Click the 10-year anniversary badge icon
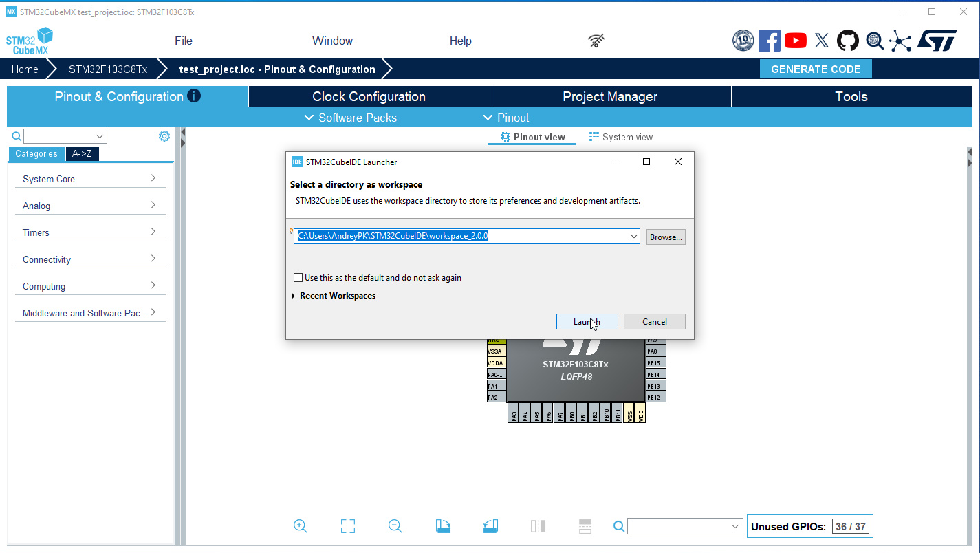The width and height of the screenshot is (980, 553). tap(743, 41)
